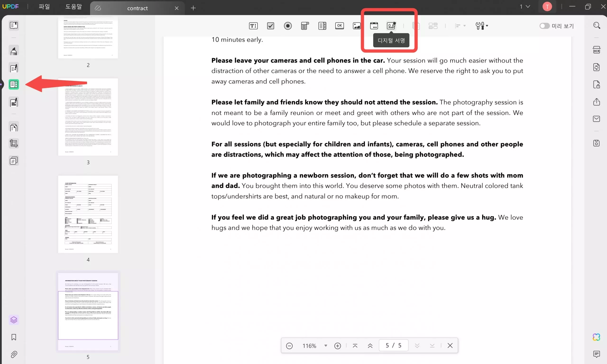Click the page number field showing 5 / 5
This screenshot has height=364, width=607.
393,345
